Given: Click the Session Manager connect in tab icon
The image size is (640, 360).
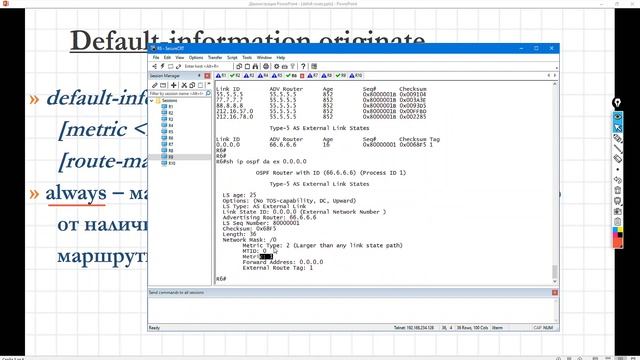Looking at the screenshot, I should click(163, 85).
